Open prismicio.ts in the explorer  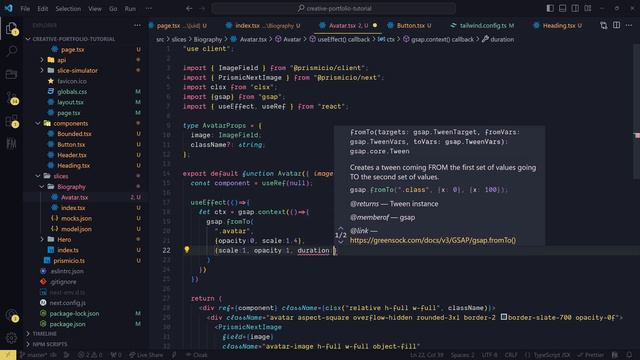coord(69,261)
